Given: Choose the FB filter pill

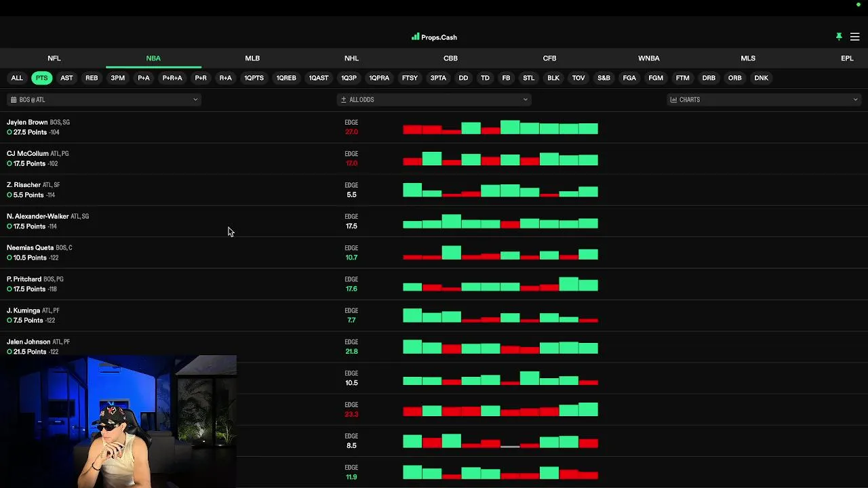Looking at the screenshot, I should click(506, 78).
